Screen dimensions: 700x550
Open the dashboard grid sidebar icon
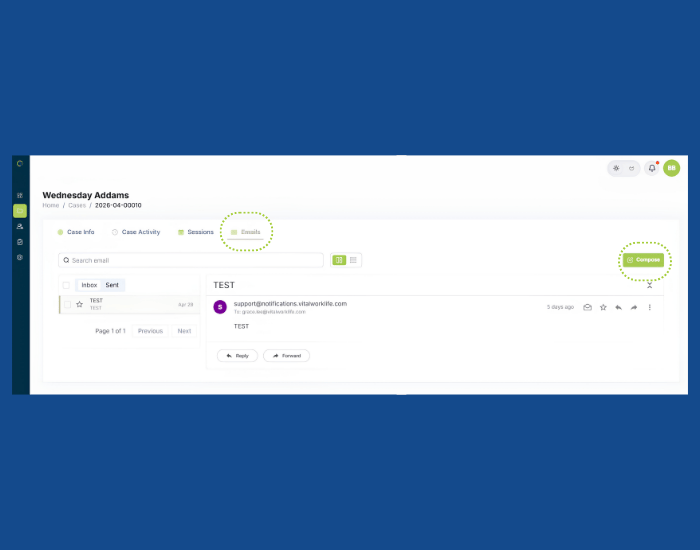pyautogui.click(x=20, y=195)
